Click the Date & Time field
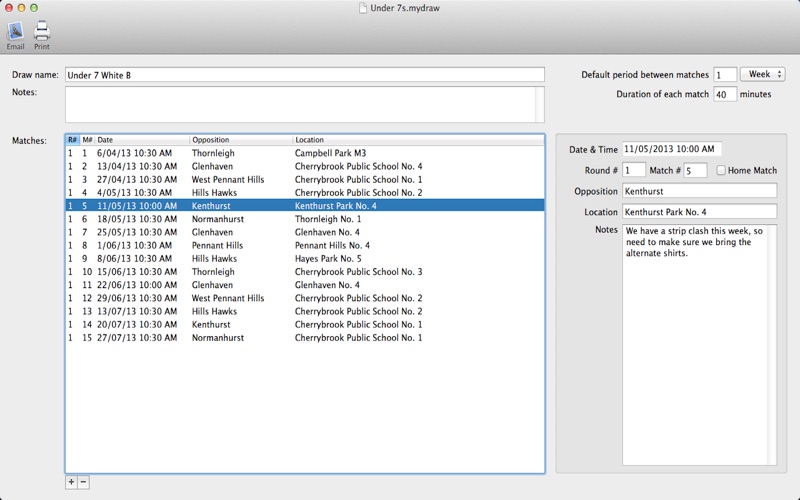Screen dimensions: 800x500 671,149
